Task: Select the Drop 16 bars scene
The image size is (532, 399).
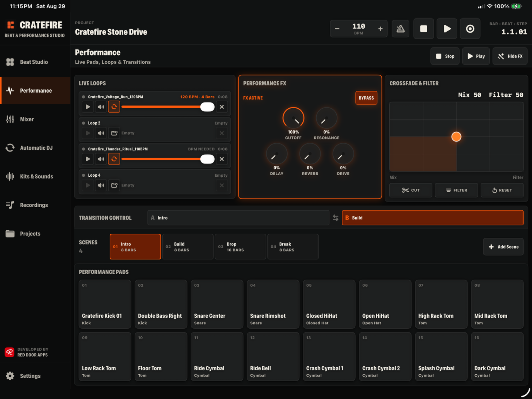Action: pyautogui.click(x=240, y=247)
